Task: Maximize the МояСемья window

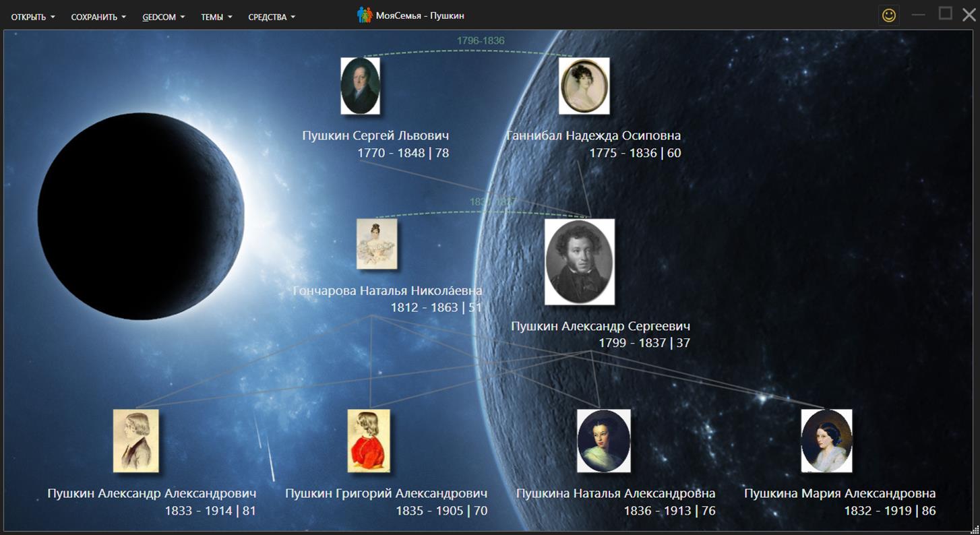Action: [946, 14]
